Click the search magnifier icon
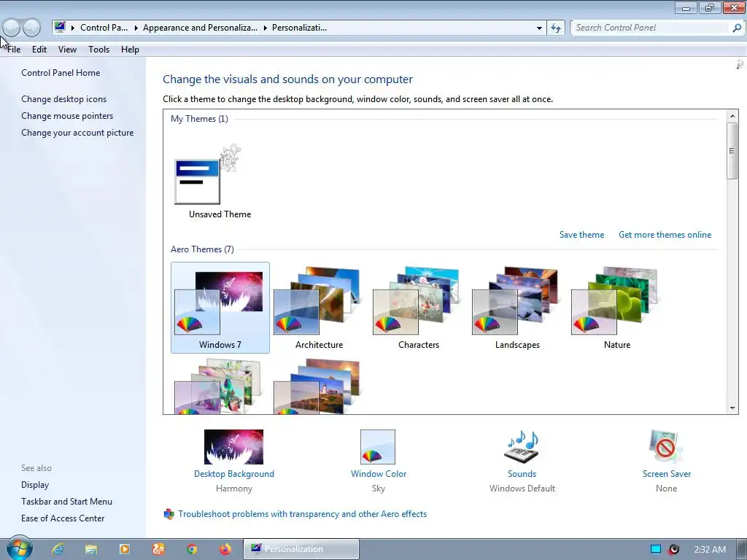Image resolution: width=747 pixels, height=560 pixels. 737,28
